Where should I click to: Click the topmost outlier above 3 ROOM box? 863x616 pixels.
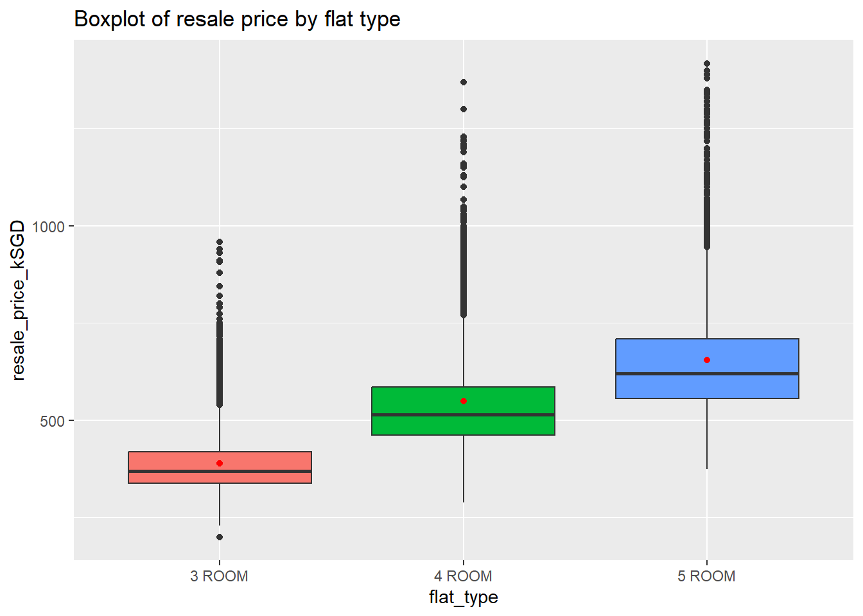coord(220,242)
